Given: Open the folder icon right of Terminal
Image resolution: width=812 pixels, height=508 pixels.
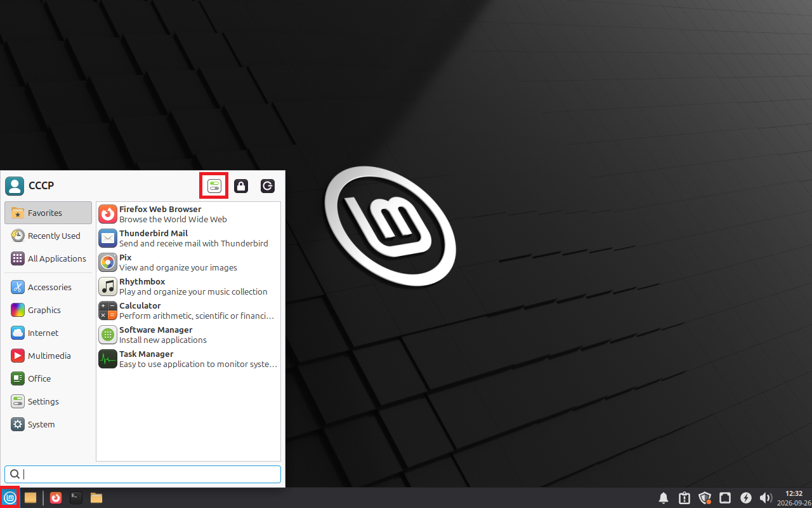Looking at the screenshot, I should 96,498.
